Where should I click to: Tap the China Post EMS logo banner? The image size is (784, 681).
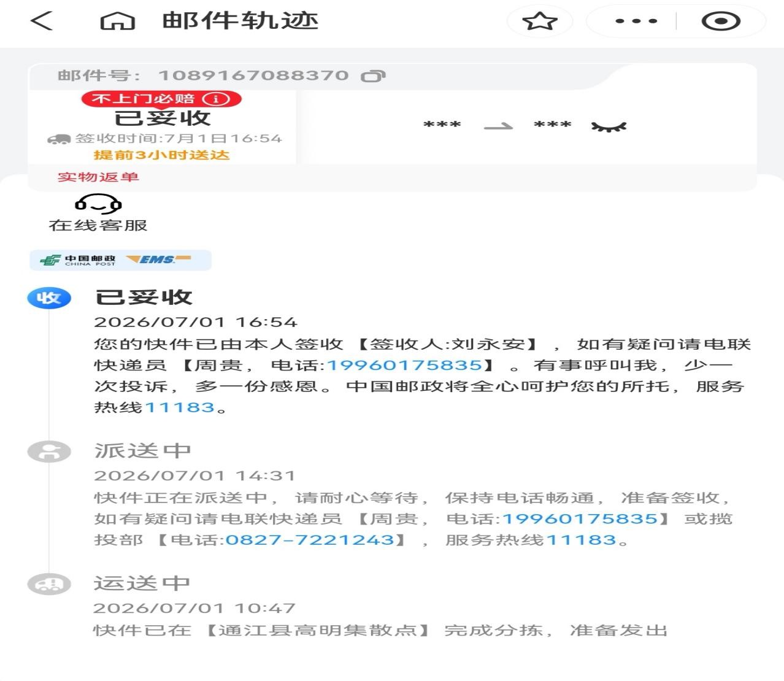pyautogui.click(x=121, y=260)
